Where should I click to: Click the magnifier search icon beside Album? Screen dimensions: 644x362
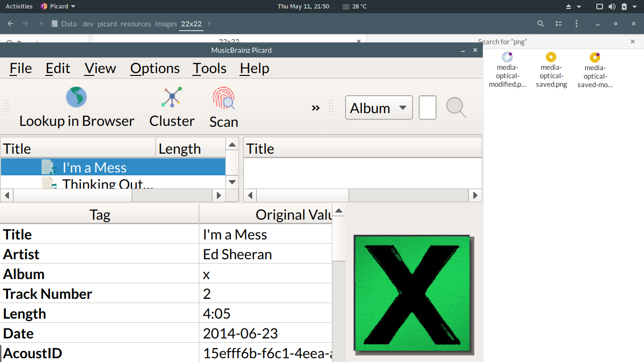(456, 107)
